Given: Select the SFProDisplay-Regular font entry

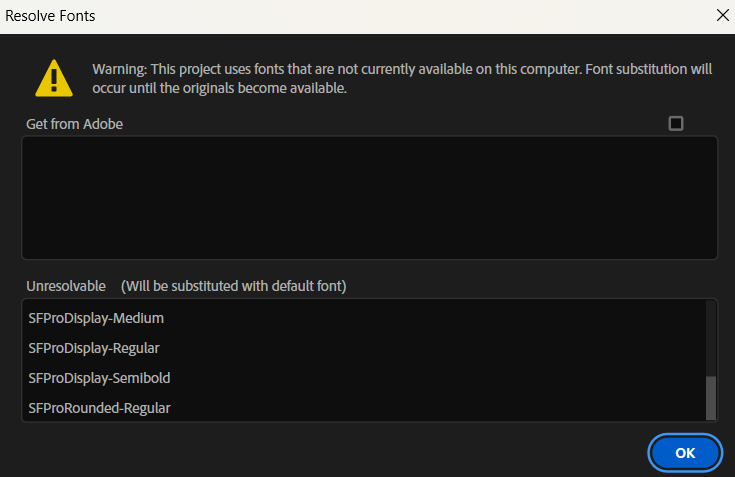Looking at the screenshot, I should pos(94,348).
